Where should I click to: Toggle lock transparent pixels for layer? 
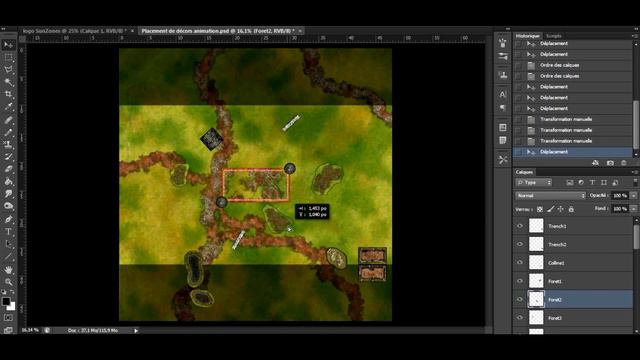pyautogui.click(x=540, y=209)
